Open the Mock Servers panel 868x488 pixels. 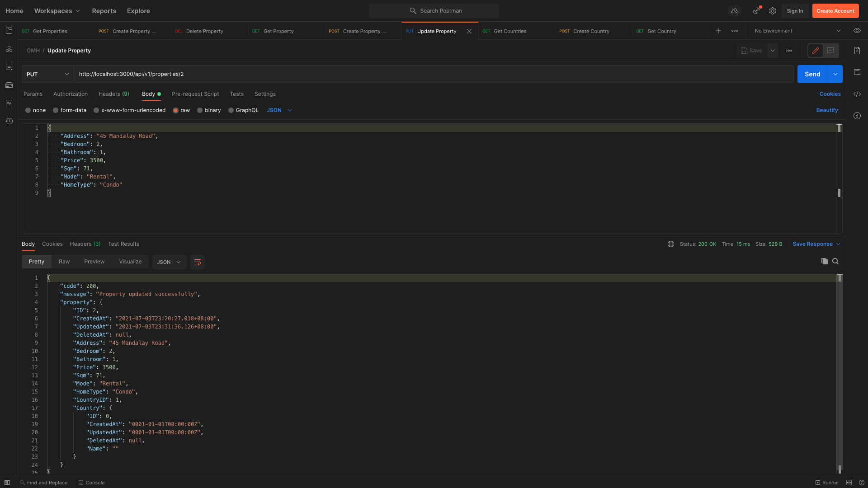pyautogui.click(x=9, y=85)
